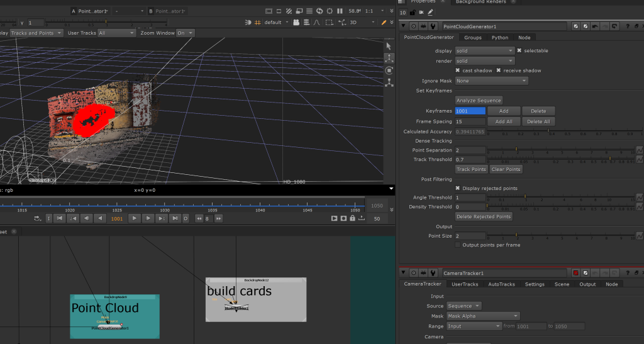Viewport: 644px width, 344px height.
Task: Open the AutoTracks tab
Action: [x=501, y=284]
